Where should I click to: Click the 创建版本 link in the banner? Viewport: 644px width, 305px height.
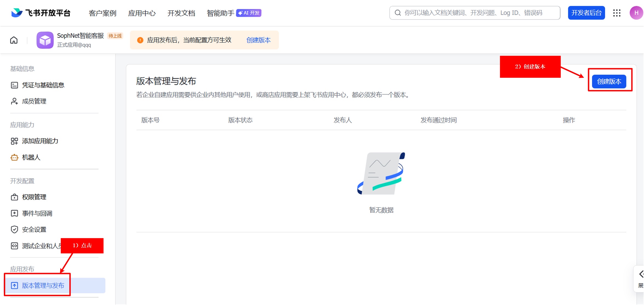coord(258,40)
